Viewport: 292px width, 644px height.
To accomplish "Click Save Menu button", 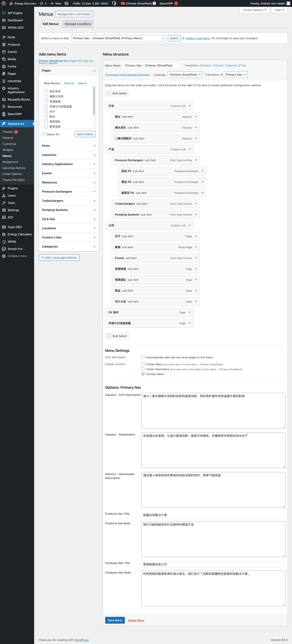I will pos(115,620).
